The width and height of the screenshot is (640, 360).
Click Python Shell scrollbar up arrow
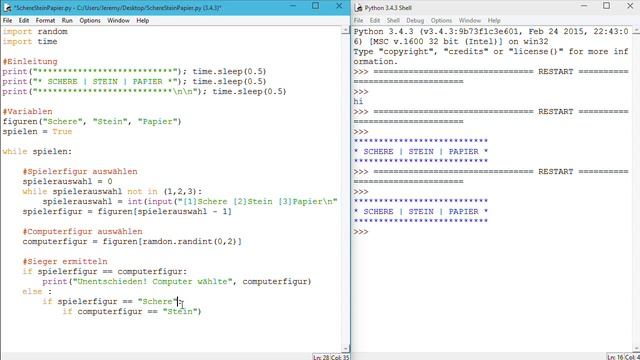636,30
